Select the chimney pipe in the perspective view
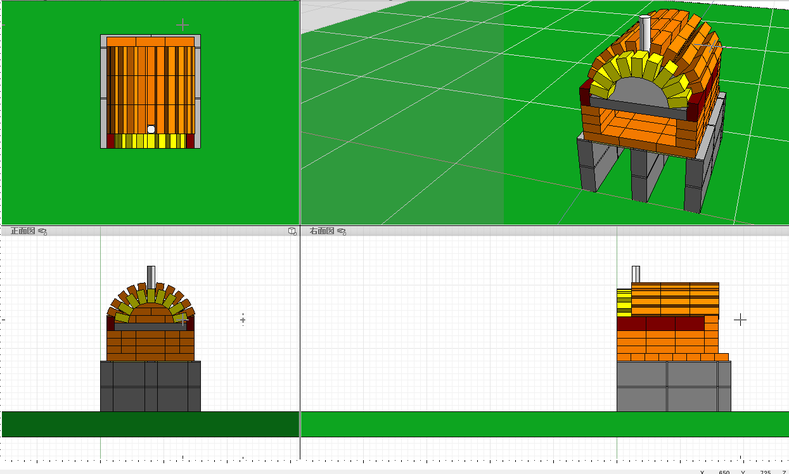Image resolution: width=789 pixels, height=474 pixels. point(645,33)
